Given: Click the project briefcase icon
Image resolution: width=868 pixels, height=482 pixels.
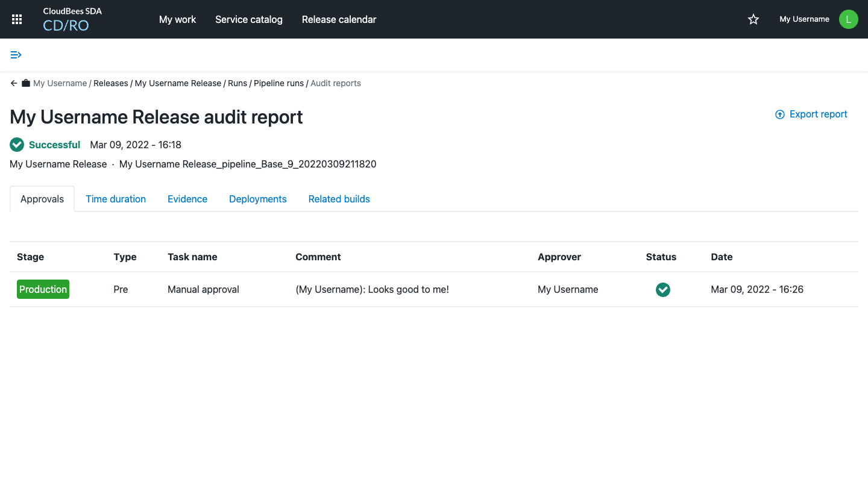Looking at the screenshot, I should click(x=25, y=83).
